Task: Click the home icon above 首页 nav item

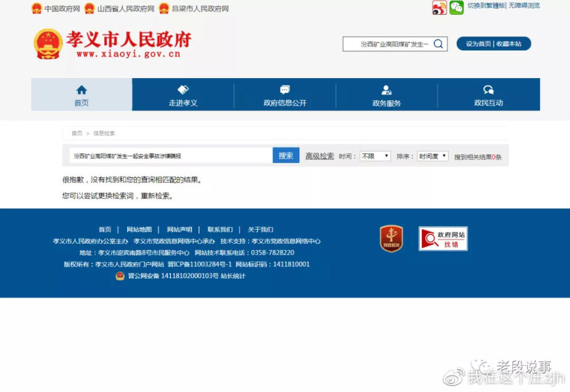Action: [x=81, y=89]
